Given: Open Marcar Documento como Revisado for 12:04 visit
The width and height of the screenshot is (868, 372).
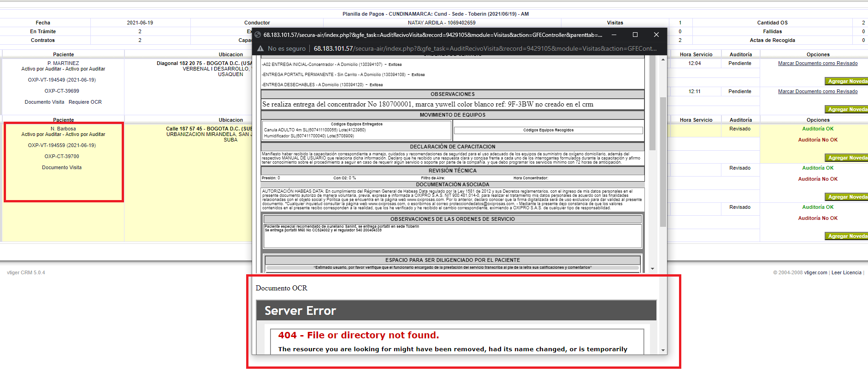Looking at the screenshot, I should 818,64.
